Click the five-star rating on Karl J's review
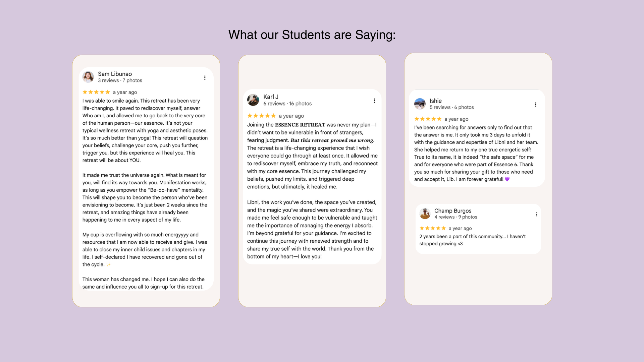Image resolution: width=644 pixels, height=362 pixels. (x=262, y=116)
